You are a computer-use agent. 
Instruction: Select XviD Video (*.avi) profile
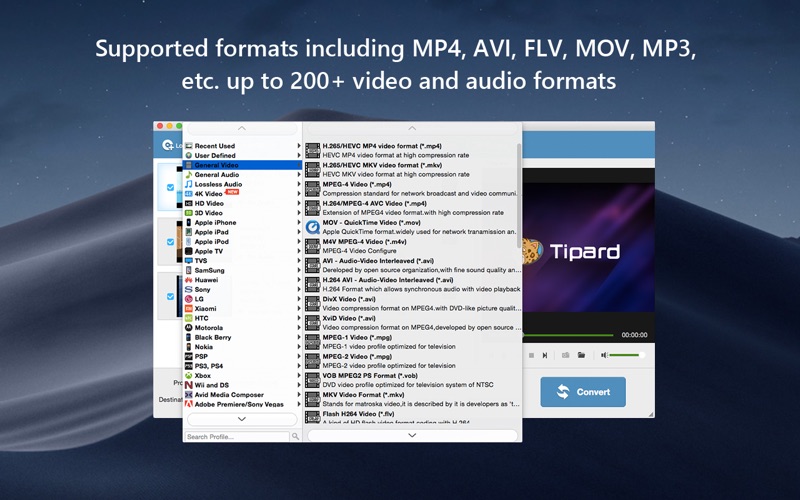click(412, 322)
